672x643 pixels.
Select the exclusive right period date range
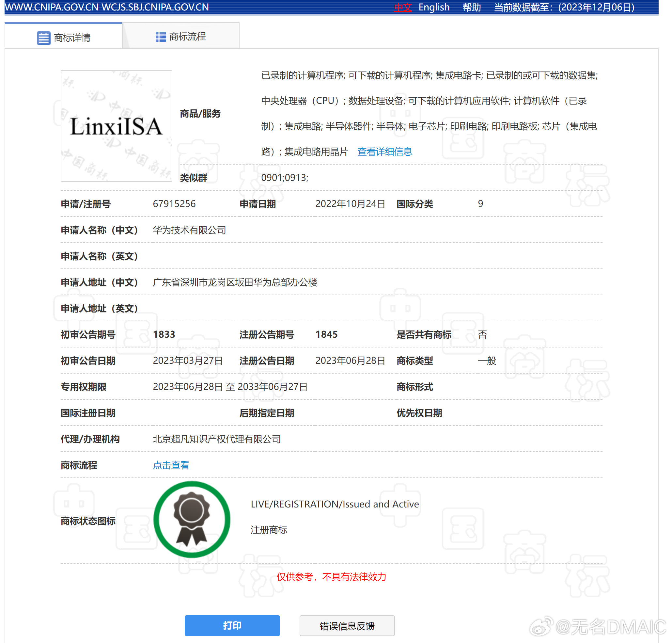click(230, 387)
